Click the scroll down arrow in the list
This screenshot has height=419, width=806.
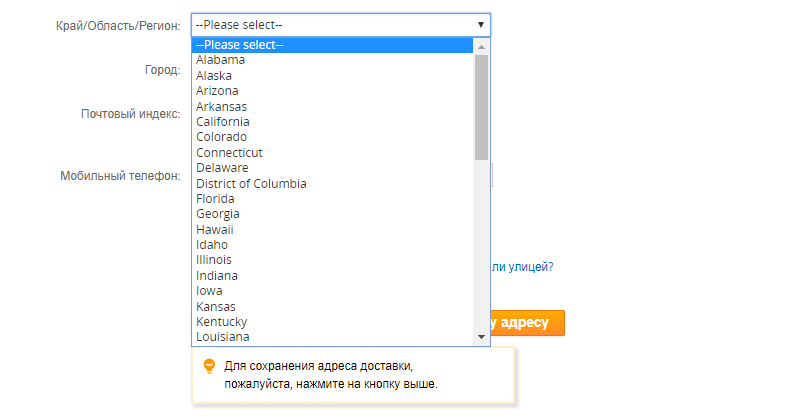[482, 337]
